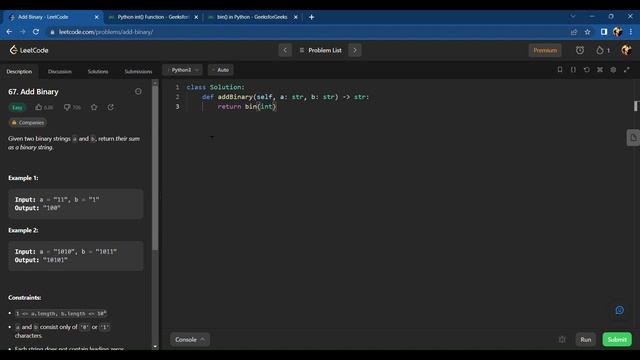640x360 pixels.
Task: Click the 'Example 2:' heading
Action: 23,230
